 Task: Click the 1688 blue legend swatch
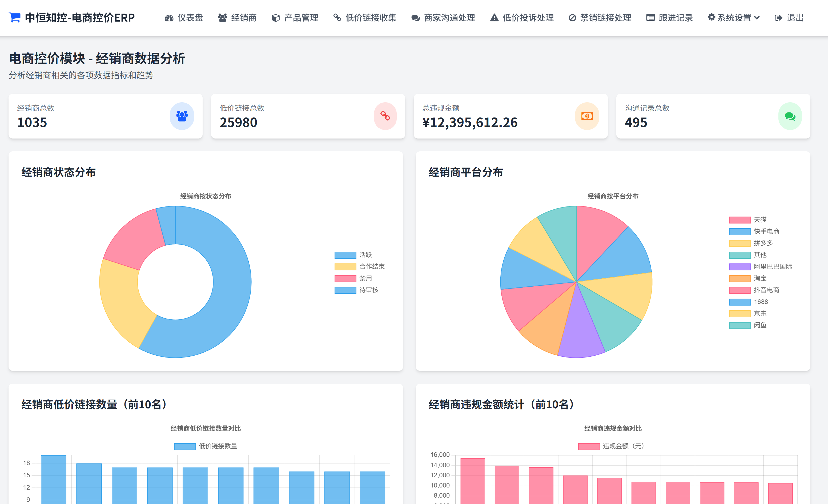(739, 302)
